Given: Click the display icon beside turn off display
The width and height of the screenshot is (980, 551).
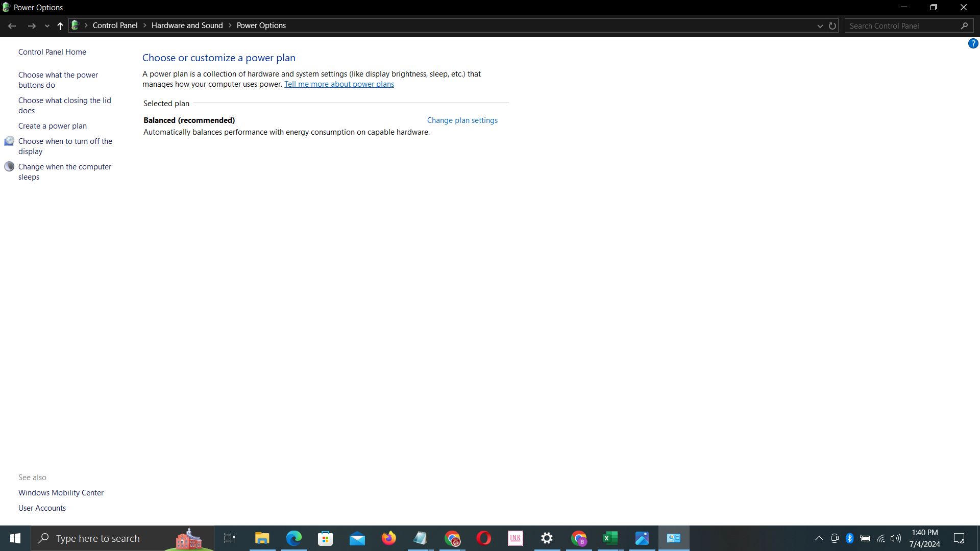Looking at the screenshot, I should pyautogui.click(x=9, y=141).
